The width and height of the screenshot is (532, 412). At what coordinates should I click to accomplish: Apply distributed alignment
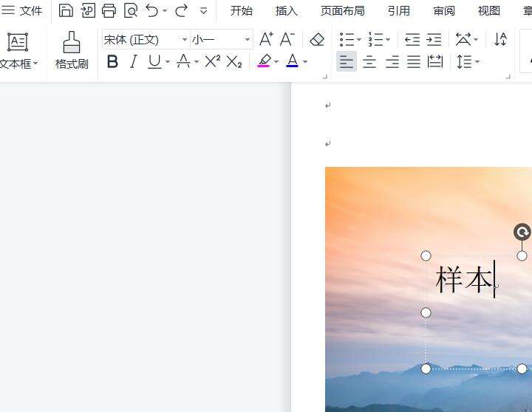point(435,62)
